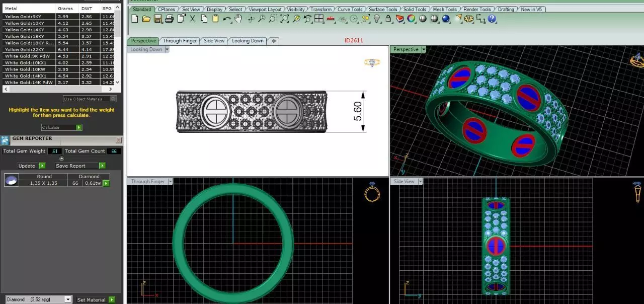Click scroll-down arrow of metal list

pyautogui.click(x=118, y=82)
